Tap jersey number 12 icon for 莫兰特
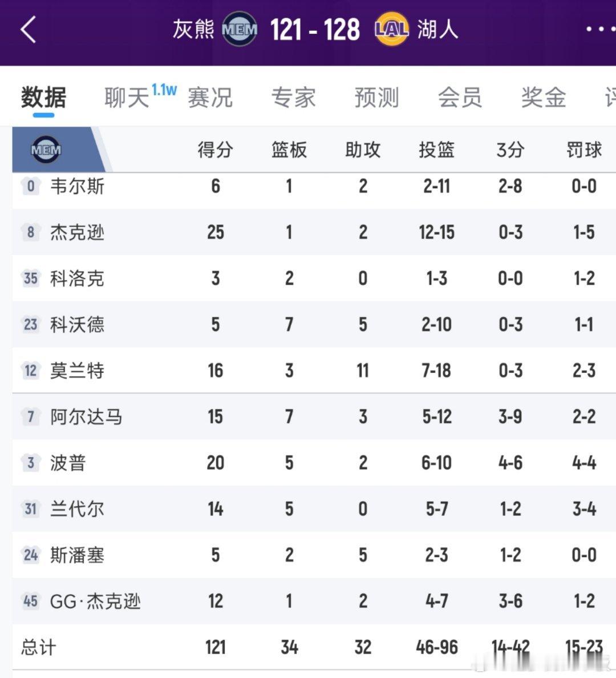Screen dimensions: 616x678 click(x=31, y=371)
